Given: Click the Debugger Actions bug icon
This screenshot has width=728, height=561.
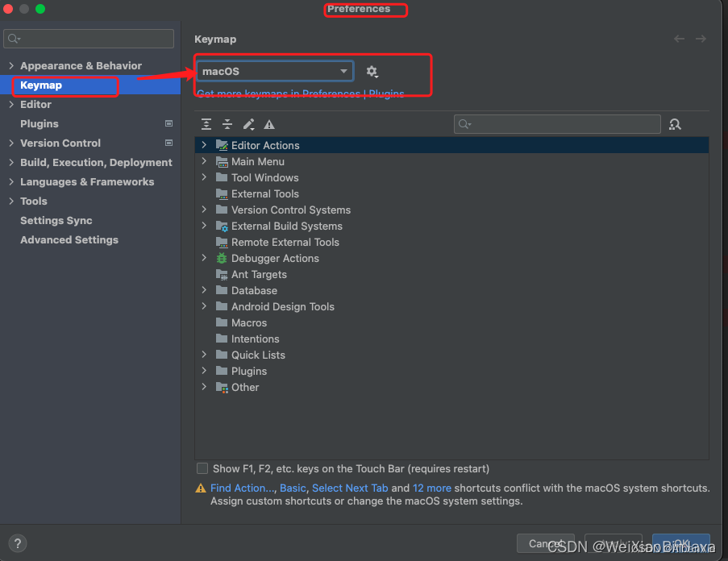Looking at the screenshot, I should 222,259.
